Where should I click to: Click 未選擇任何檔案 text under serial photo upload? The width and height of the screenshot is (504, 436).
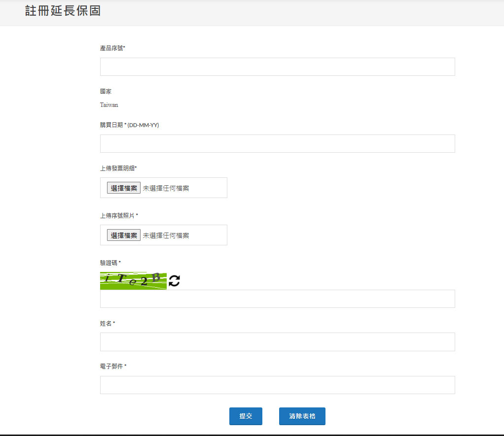click(166, 235)
